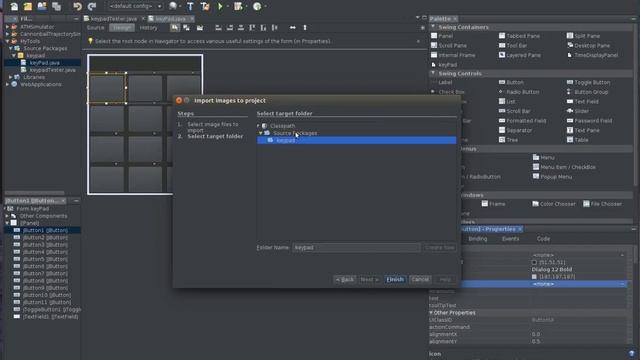The width and height of the screenshot is (640, 360).
Task: Click the New File toolbar icon
Action: 14,6
